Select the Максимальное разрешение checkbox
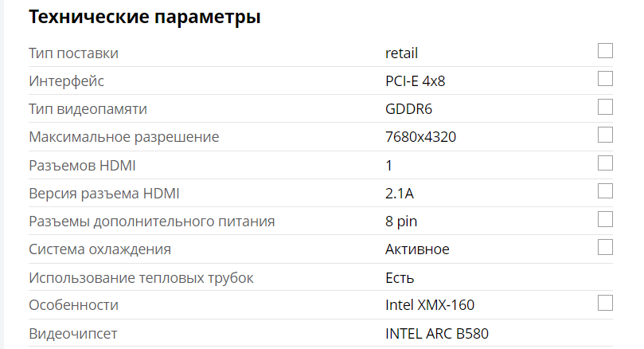Viewport: 644px width, 349px height. pyautogui.click(x=605, y=135)
